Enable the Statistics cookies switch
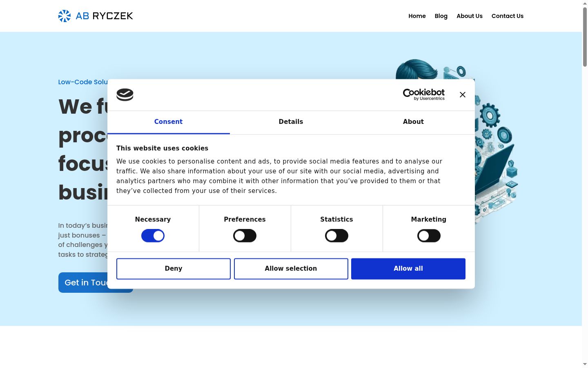 [336, 236]
